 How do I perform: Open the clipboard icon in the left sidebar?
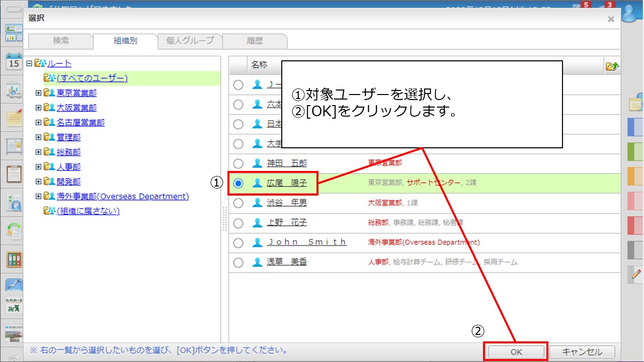pyautogui.click(x=14, y=174)
